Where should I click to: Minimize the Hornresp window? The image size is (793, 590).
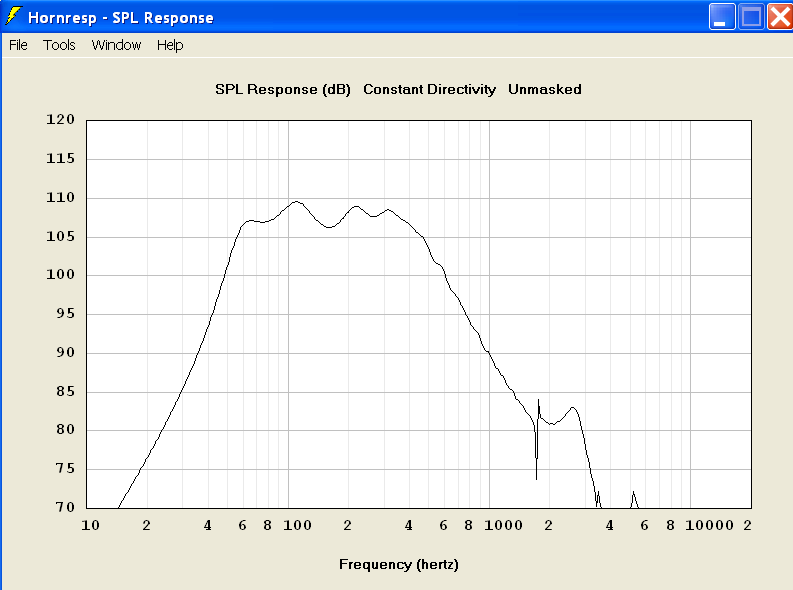[x=722, y=17]
